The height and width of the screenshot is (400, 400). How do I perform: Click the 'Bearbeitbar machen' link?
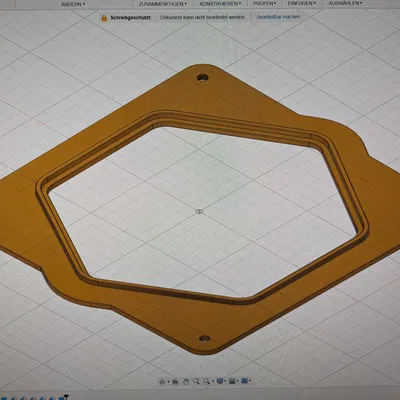coord(278,17)
